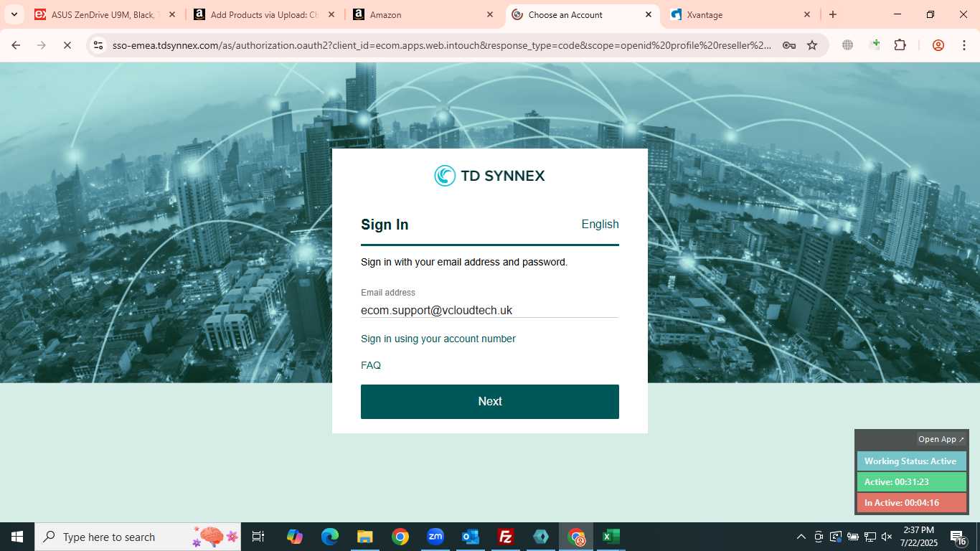
Task: Click Open App in tracker widget
Action: pos(941,439)
